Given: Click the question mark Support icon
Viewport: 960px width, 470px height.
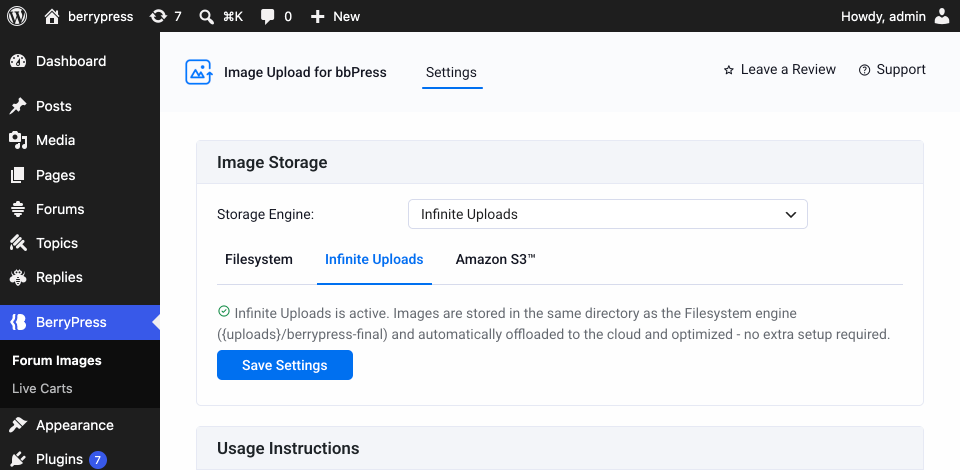Looking at the screenshot, I should point(864,70).
